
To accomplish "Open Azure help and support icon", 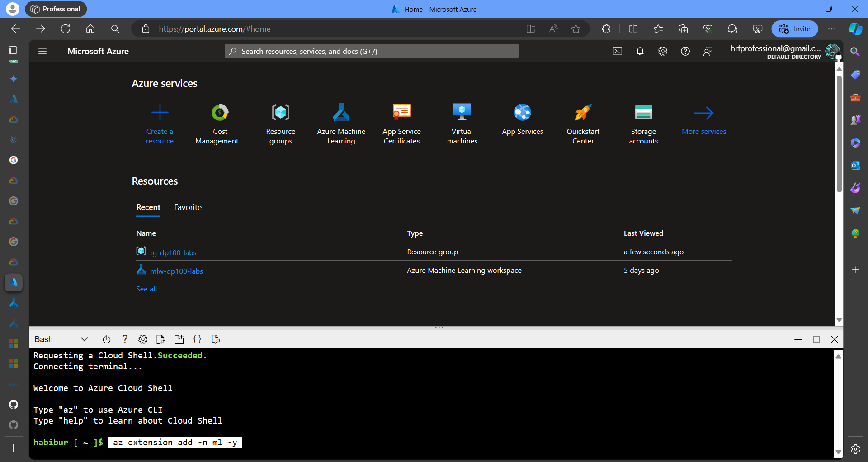I will 685,51.
